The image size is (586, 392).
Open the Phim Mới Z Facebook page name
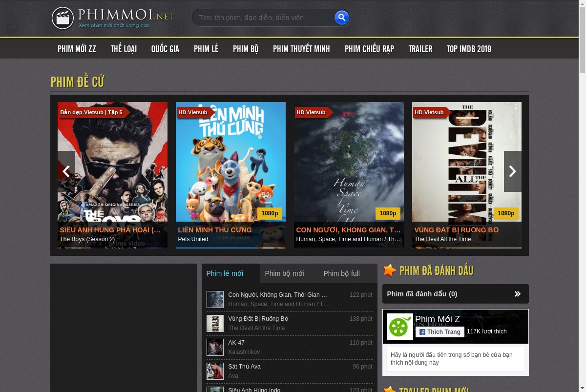[x=438, y=319]
